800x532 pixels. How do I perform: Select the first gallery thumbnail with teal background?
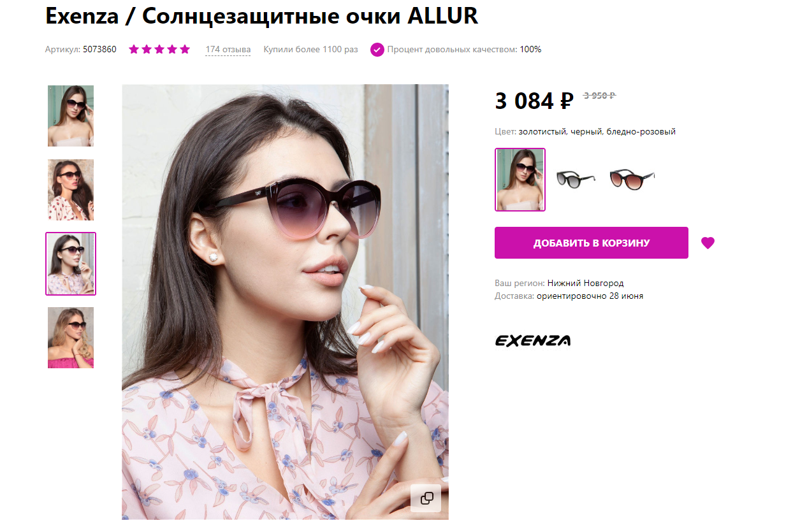click(x=71, y=116)
